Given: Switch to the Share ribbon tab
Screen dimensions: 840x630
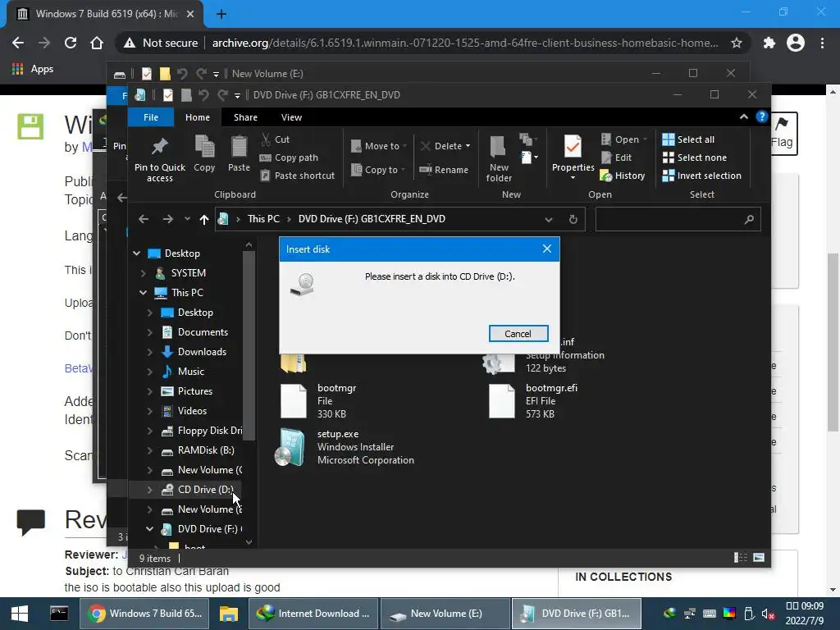Looking at the screenshot, I should [245, 117].
